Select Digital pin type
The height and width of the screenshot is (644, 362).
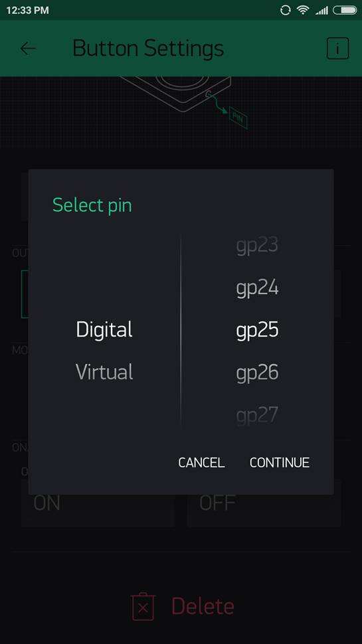coord(104,330)
